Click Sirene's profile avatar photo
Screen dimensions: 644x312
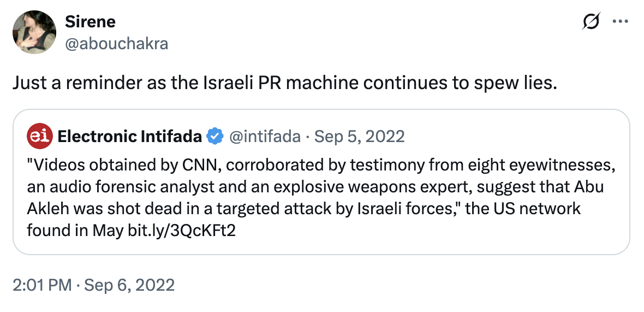coord(34,32)
